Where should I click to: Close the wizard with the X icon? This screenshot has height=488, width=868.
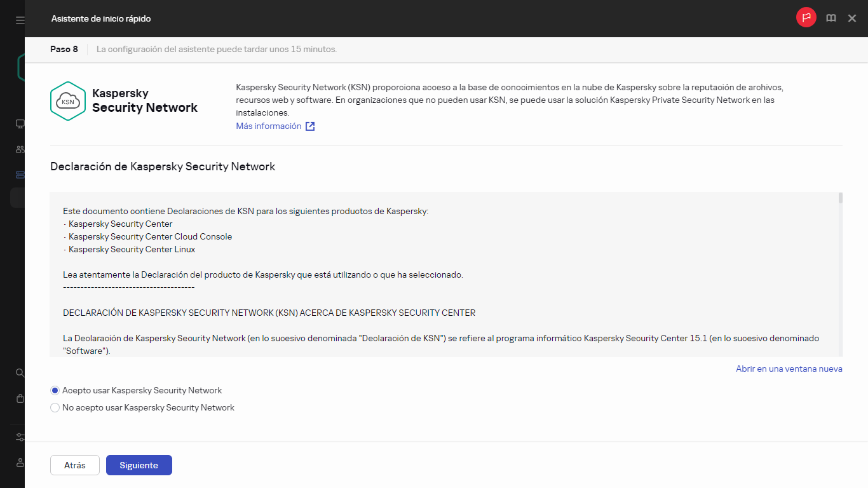(x=852, y=18)
